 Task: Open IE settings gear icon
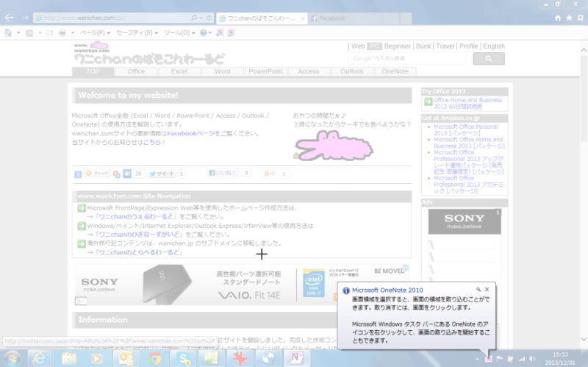pyautogui.click(x=581, y=18)
